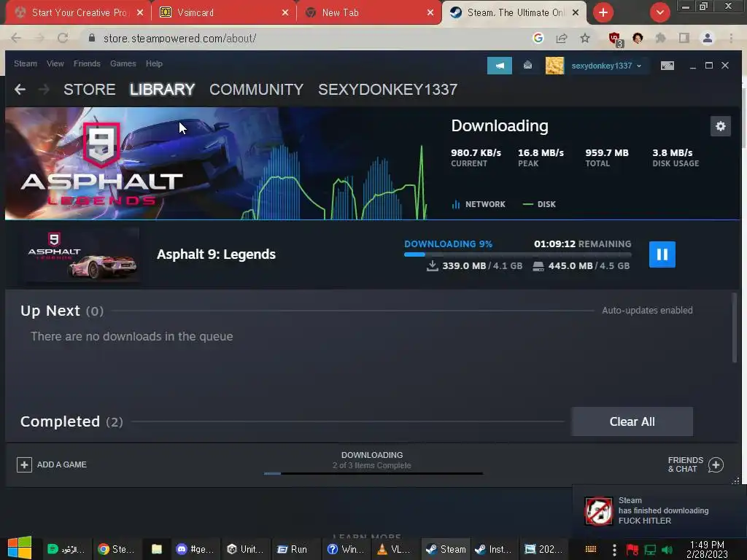The height and width of the screenshot is (560, 747).
Task: Click the ADD A GAME button
Action: (52, 464)
